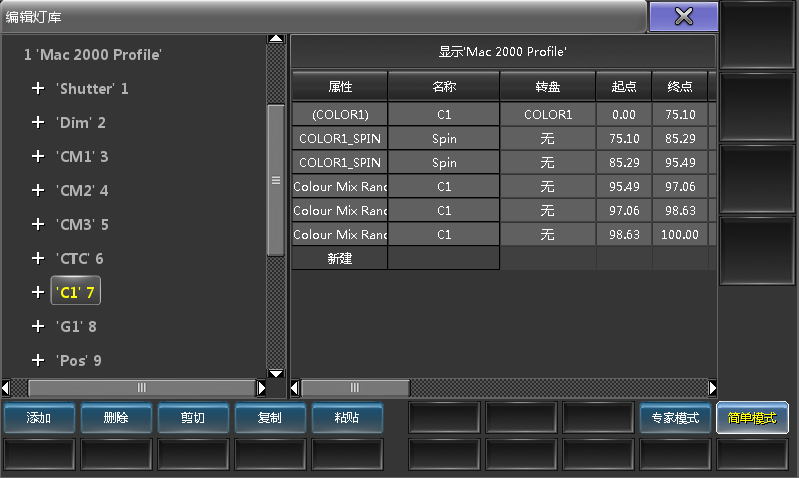Viewport: 799px width, 478px height.
Task: Click the end value 97.06 cell
Action: pos(680,187)
